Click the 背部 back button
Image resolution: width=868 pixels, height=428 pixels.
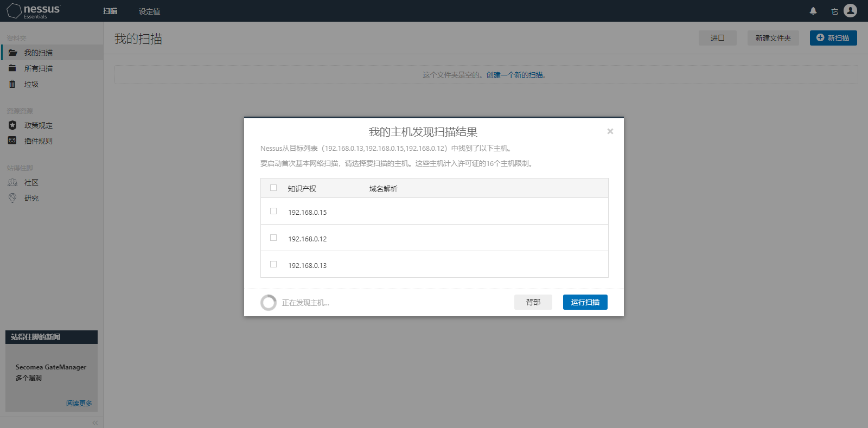533,302
